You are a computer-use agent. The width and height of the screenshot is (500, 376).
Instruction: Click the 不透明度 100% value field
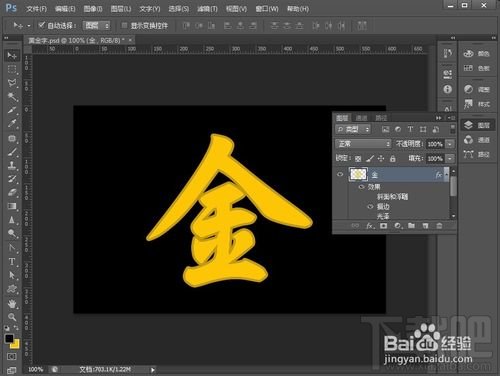[x=435, y=144]
